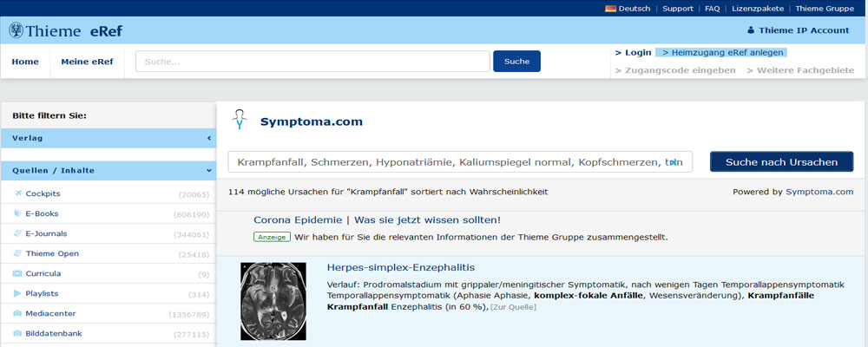Click the "Bitte filtern Sie:" heading
Screen dimensions: 868x347
(49, 115)
